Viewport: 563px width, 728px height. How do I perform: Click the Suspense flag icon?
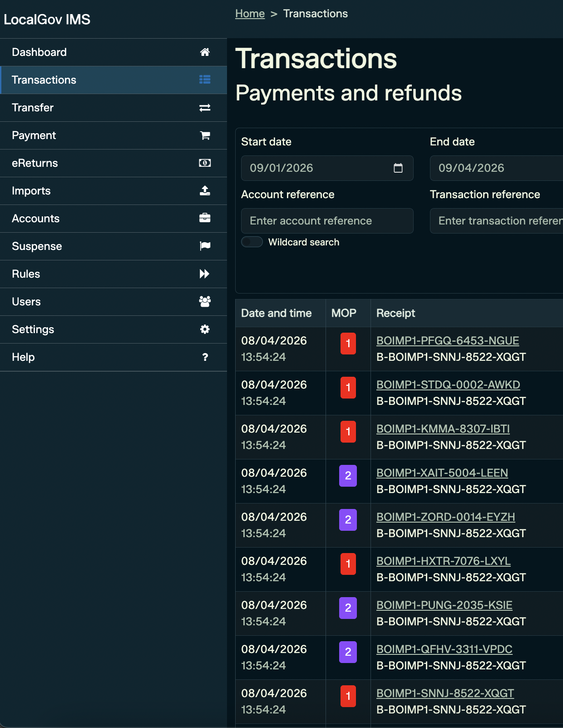[205, 246]
